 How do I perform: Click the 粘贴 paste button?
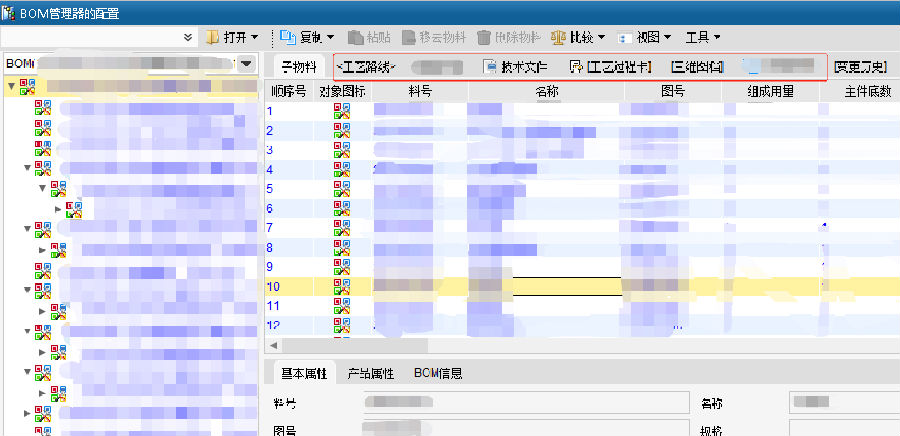click(x=370, y=38)
